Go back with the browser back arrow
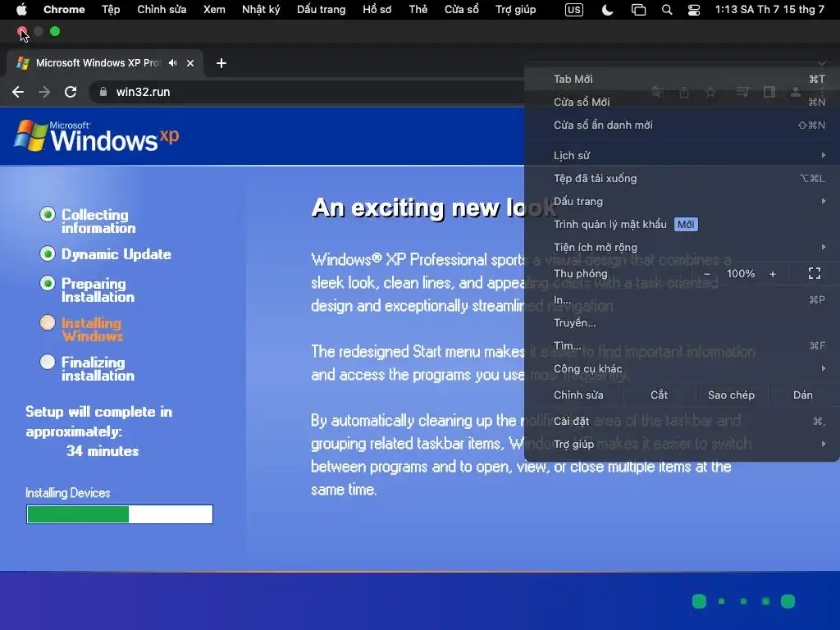Screen dimensions: 840x630 (18, 92)
